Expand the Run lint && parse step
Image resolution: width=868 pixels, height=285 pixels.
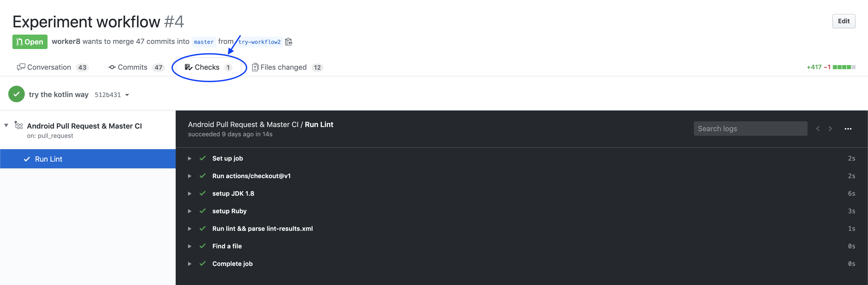(x=190, y=228)
